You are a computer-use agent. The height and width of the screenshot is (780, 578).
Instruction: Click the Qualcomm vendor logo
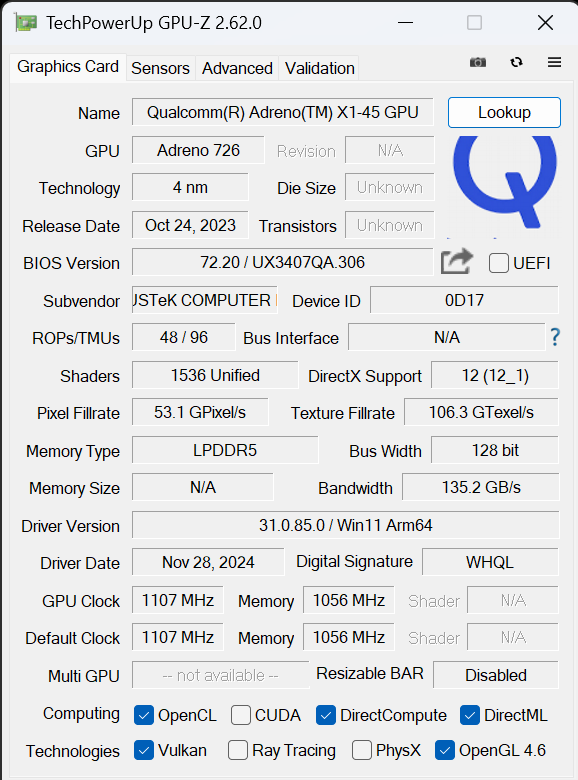(x=504, y=187)
